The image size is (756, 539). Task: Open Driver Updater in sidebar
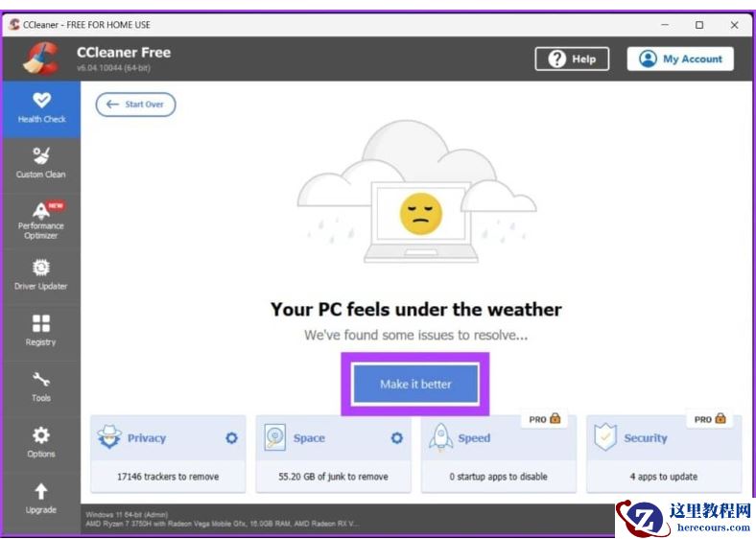(x=41, y=276)
